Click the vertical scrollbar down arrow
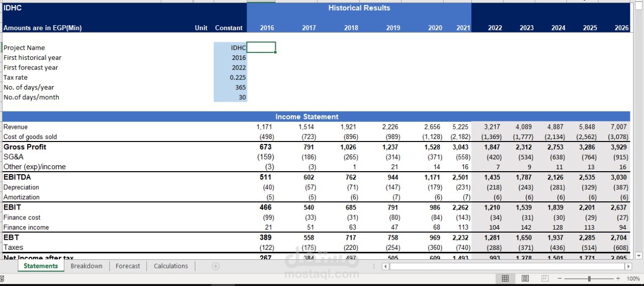The width and height of the screenshot is (644, 286). coord(639,256)
